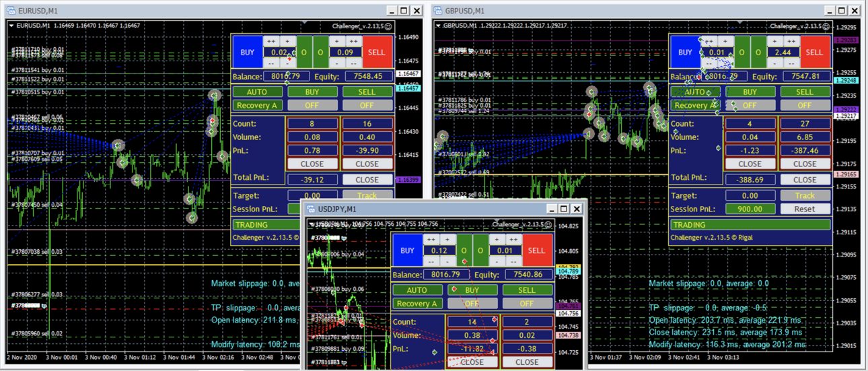This screenshot has height=371, width=868.
Task: Click the second green O button in EURUSD panel
Action: (320, 52)
